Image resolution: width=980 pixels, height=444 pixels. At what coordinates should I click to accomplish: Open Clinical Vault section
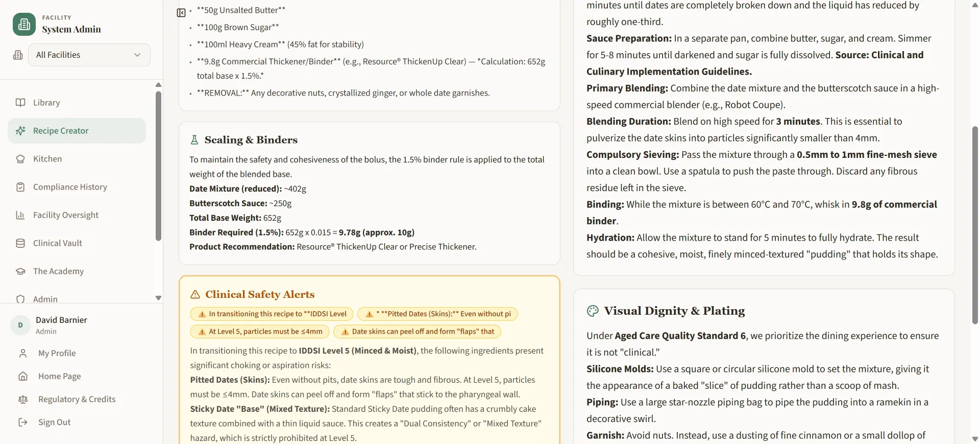pos(77,243)
